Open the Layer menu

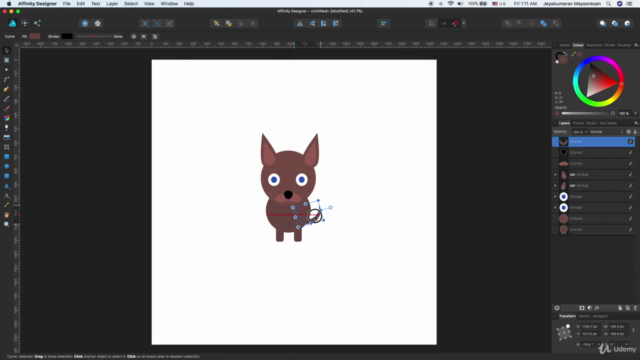tap(112, 4)
